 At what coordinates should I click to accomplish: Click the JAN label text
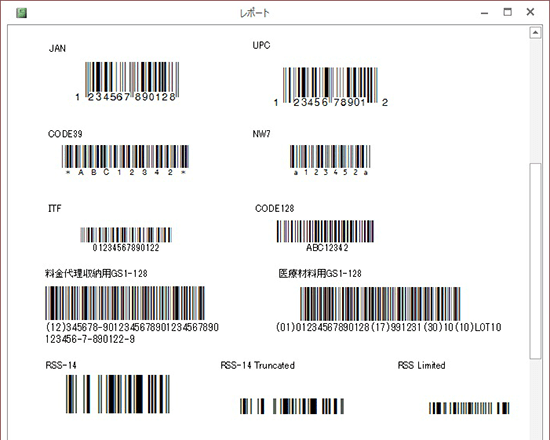[x=57, y=48]
